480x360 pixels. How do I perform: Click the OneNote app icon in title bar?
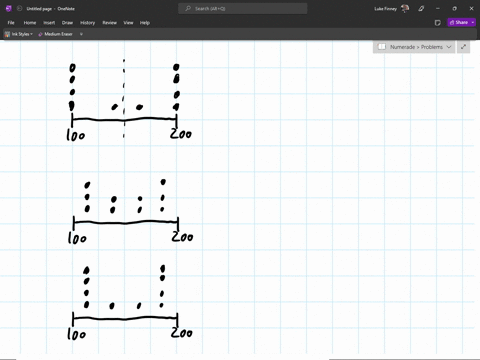tap(9, 9)
